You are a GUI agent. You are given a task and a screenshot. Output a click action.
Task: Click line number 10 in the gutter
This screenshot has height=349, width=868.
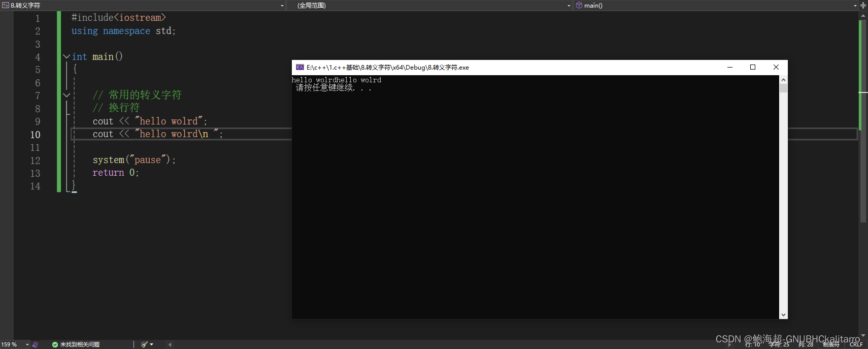point(35,135)
